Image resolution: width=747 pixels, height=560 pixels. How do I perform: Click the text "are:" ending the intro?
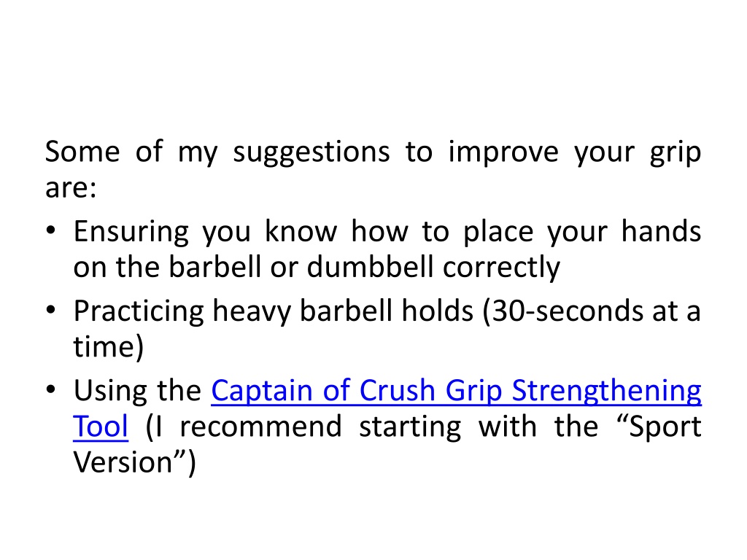point(71,188)
